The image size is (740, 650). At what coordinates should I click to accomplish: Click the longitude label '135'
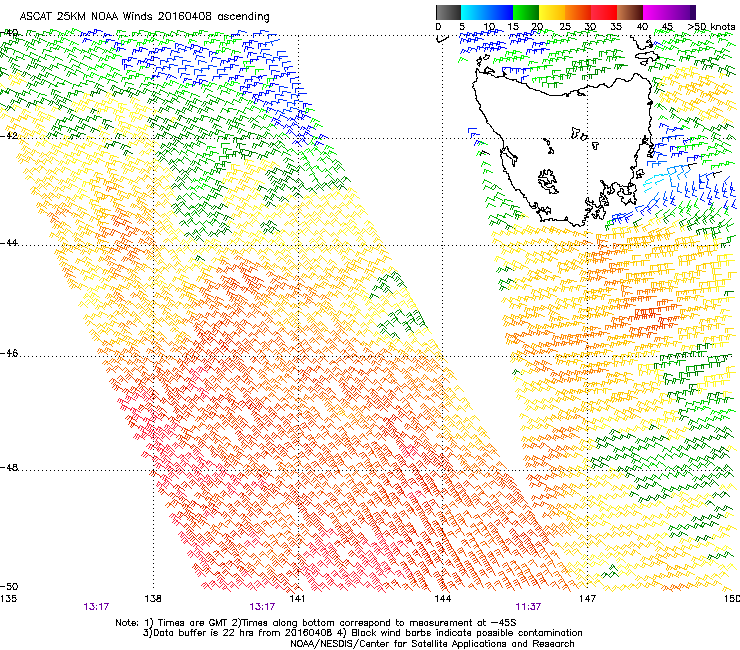[x=8, y=599]
